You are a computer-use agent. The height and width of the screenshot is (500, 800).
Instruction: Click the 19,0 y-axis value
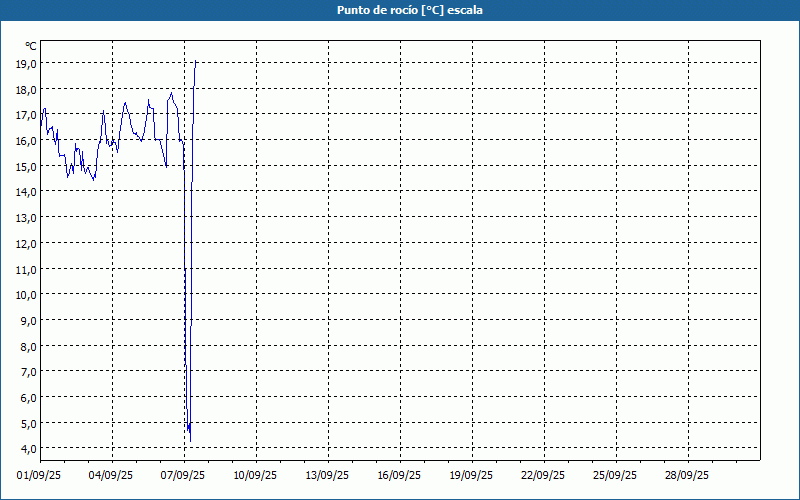click(x=27, y=64)
